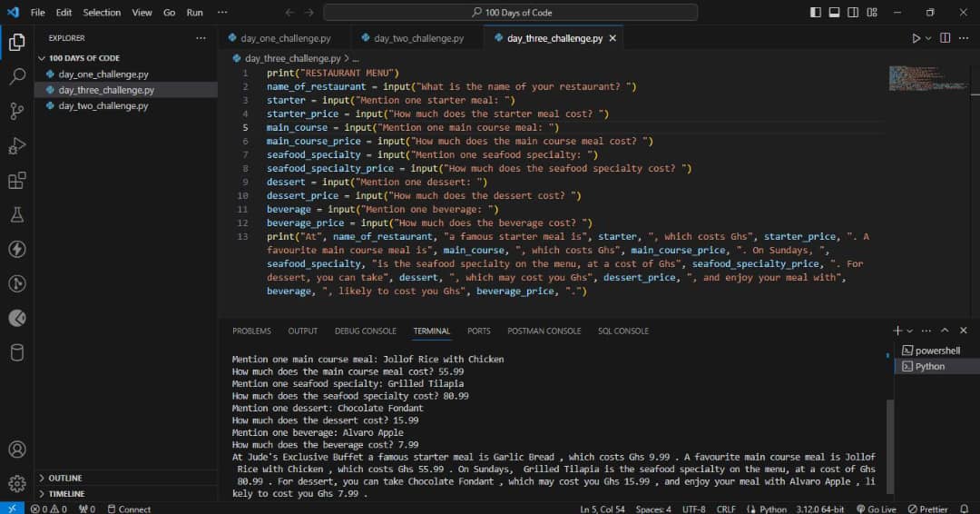Click the Run Python File play button
980x514 pixels.
[916, 38]
